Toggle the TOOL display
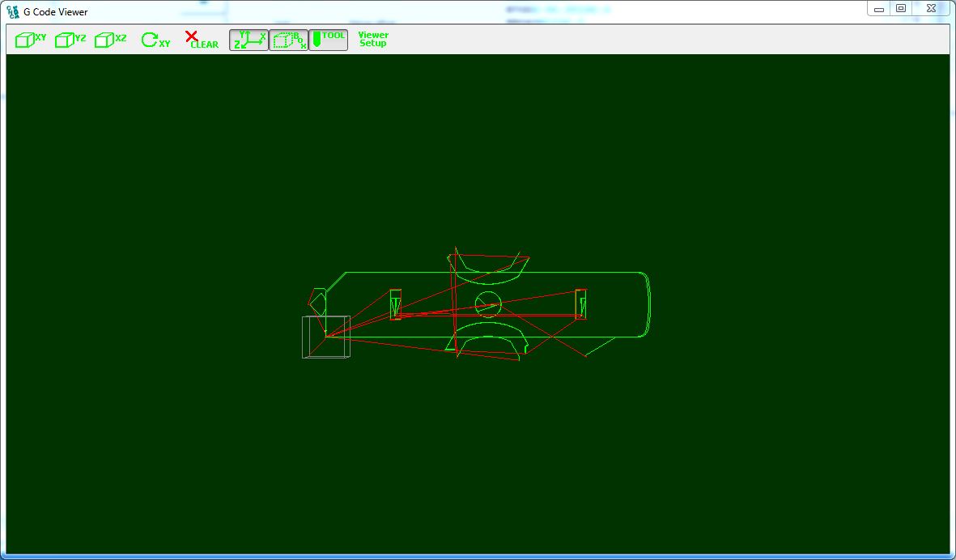The height and width of the screenshot is (560, 956). coord(329,40)
